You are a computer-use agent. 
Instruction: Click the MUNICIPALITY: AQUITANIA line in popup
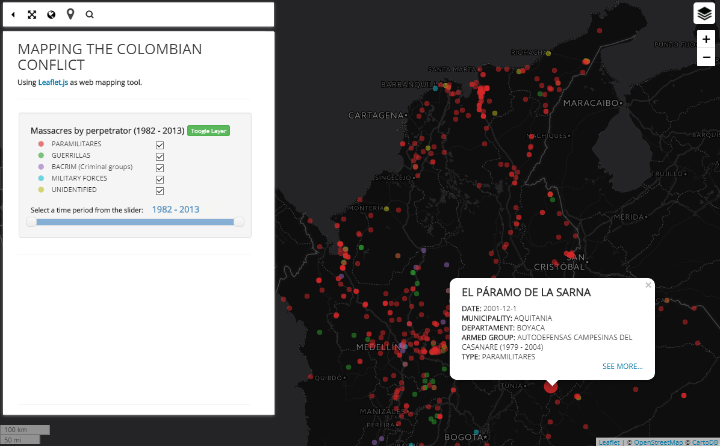click(x=506, y=318)
